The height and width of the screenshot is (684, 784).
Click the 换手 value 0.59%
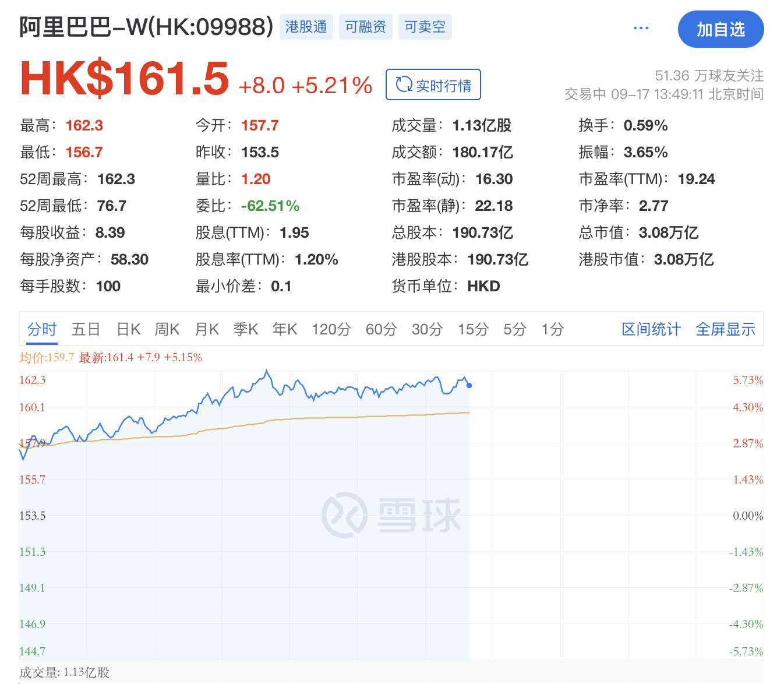(645, 125)
